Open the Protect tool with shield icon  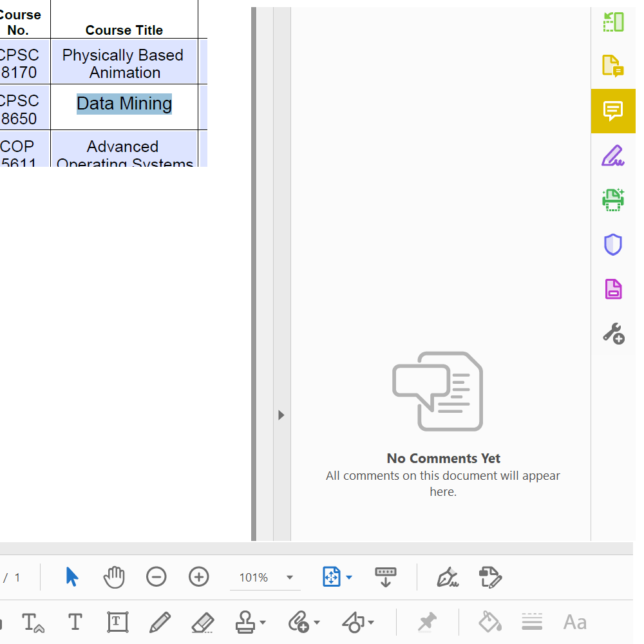[613, 245]
